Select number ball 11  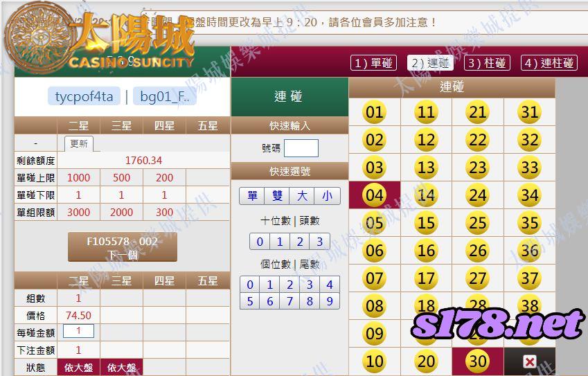pyautogui.click(x=426, y=112)
